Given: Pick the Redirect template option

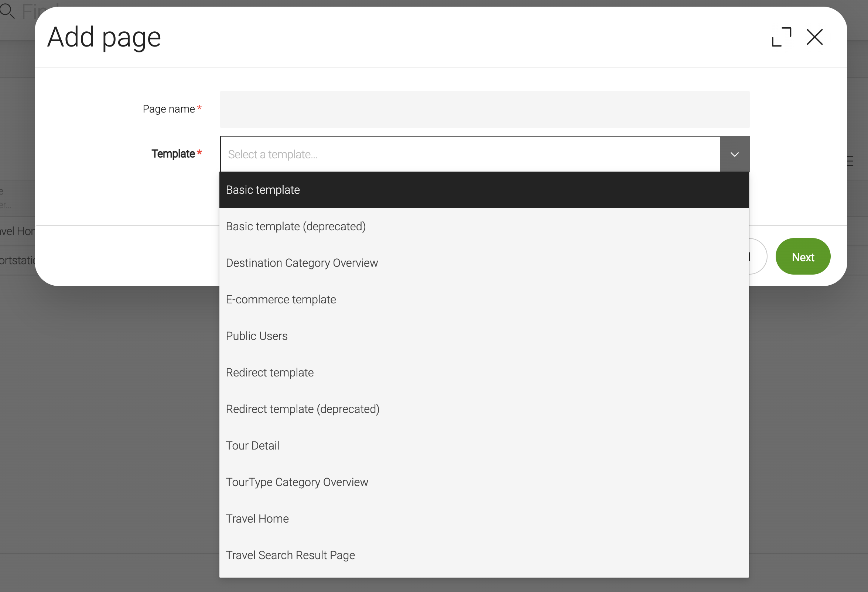Looking at the screenshot, I should point(484,373).
